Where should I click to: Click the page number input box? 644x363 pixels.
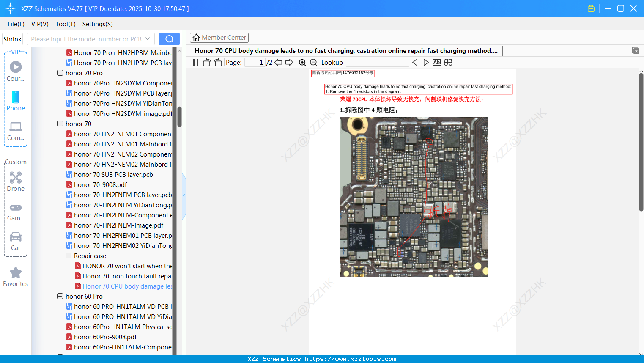pyautogui.click(x=255, y=62)
